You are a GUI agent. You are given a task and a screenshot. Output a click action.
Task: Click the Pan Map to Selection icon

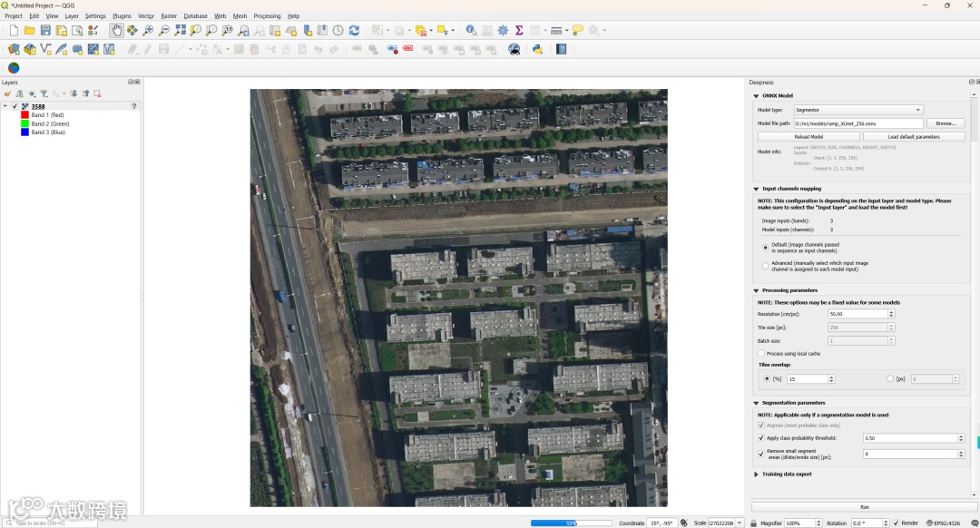pyautogui.click(x=132, y=30)
